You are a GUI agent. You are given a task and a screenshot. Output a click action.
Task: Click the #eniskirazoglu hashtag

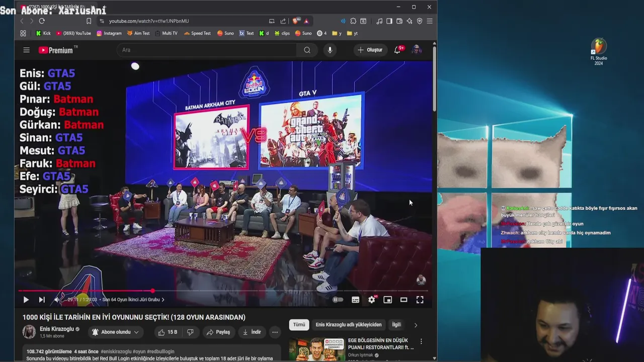(x=116, y=351)
